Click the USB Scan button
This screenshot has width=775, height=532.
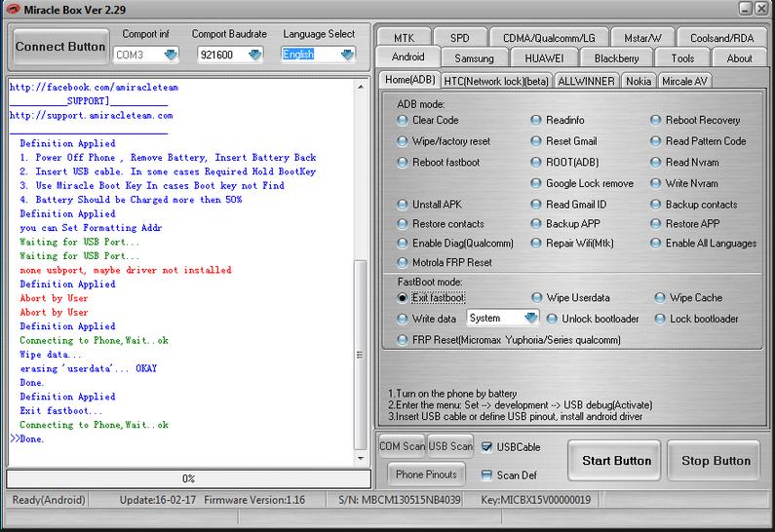pos(450,446)
